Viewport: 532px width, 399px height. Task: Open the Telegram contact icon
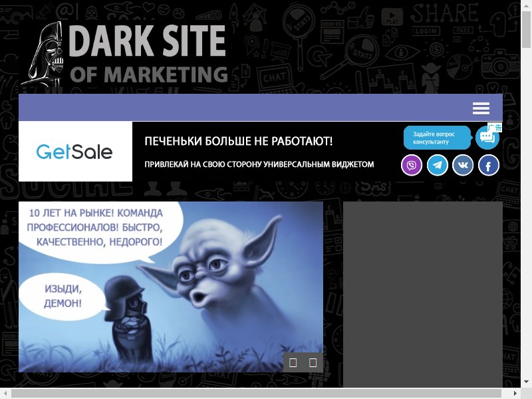pos(438,165)
